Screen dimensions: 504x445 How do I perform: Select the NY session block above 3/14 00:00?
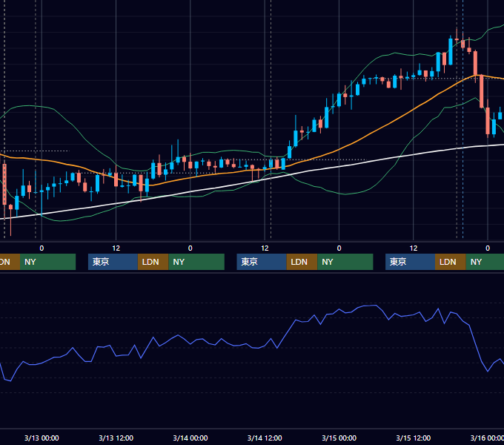(x=196, y=262)
